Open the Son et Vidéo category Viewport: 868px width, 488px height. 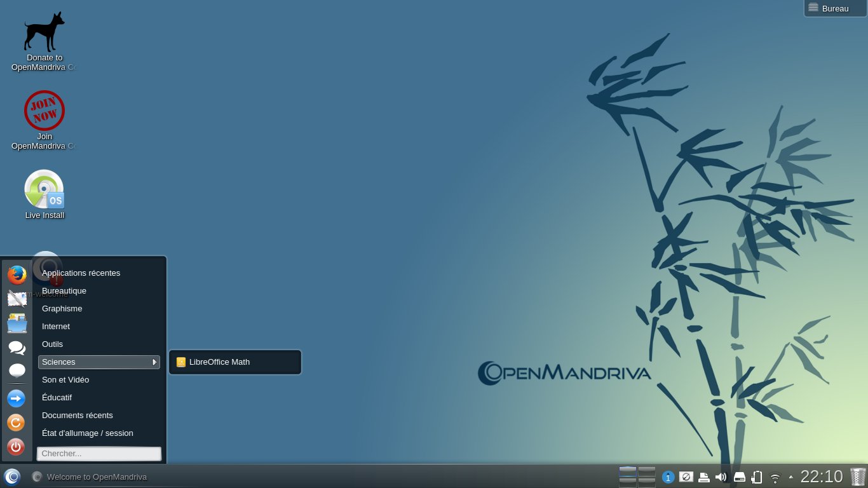click(x=98, y=379)
